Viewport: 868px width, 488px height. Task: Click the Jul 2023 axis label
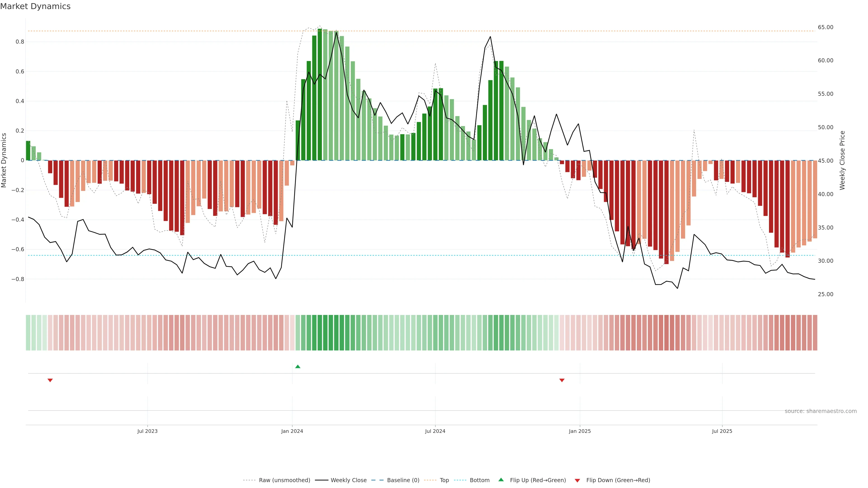147,431
